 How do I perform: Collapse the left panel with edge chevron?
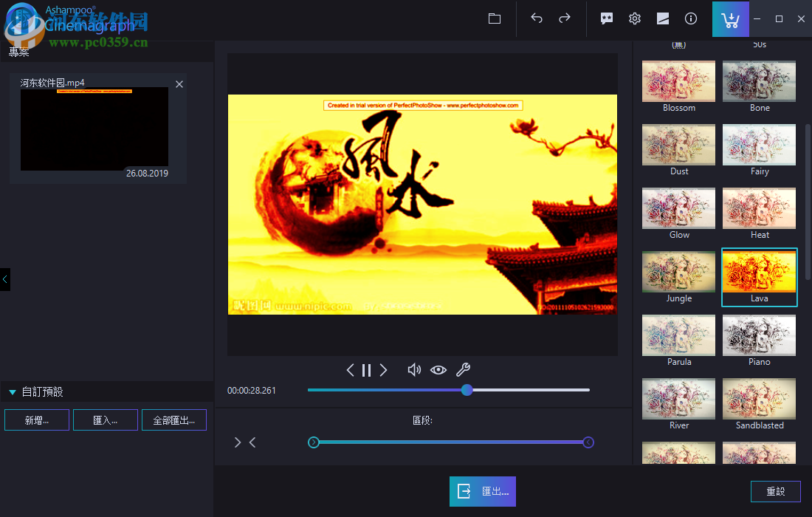4,279
